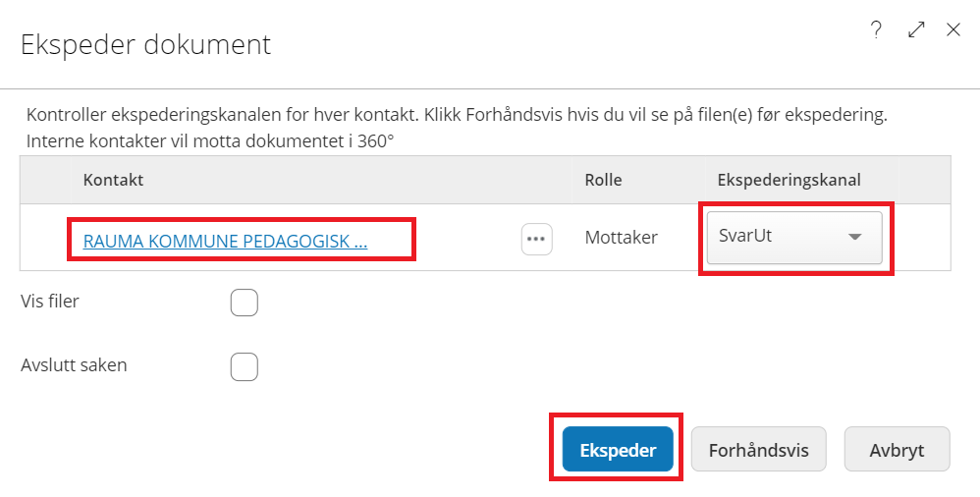Enable the Vis filer checkbox

pos(245,304)
